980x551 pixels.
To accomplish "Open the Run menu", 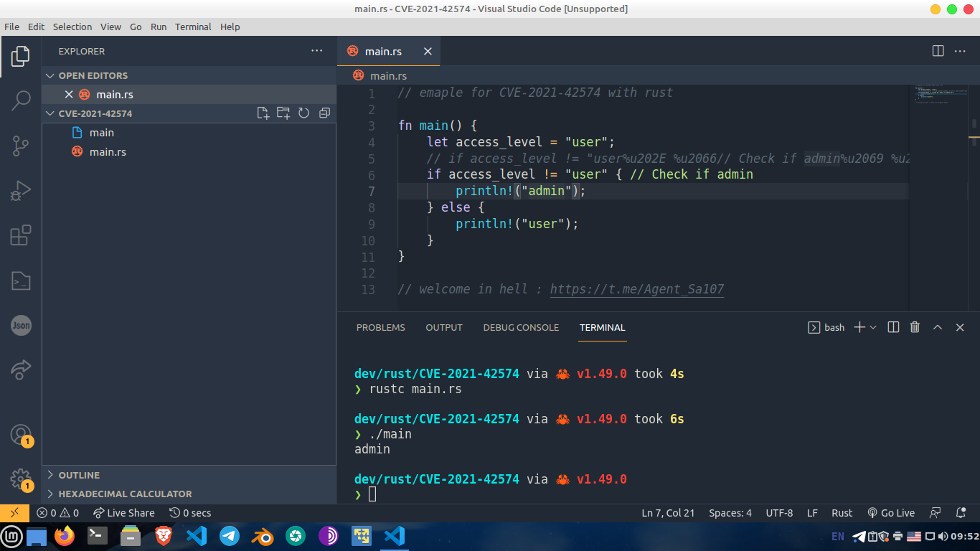I will click(x=159, y=27).
